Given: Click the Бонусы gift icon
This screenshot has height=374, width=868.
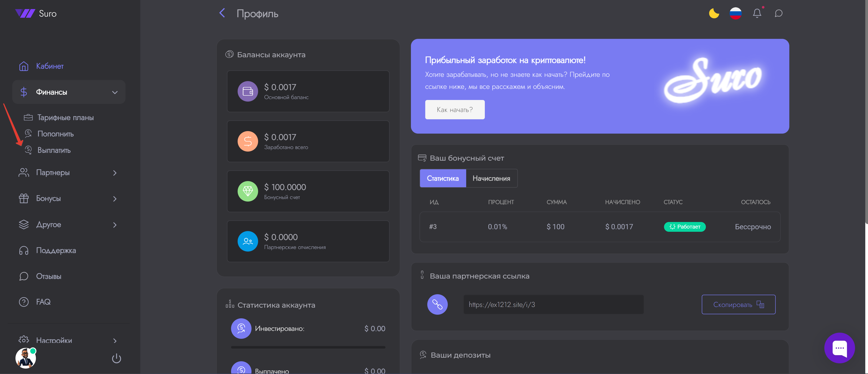Looking at the screenshot, I should coord(24,198).
